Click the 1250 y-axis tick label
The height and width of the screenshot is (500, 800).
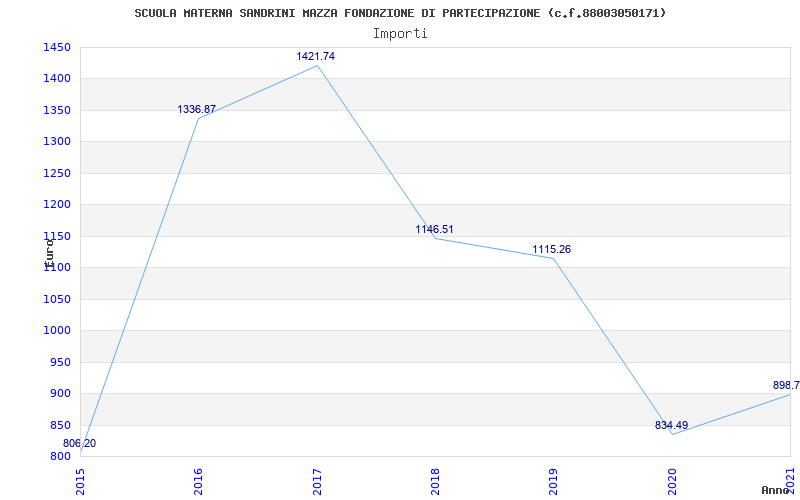point(57,173)
